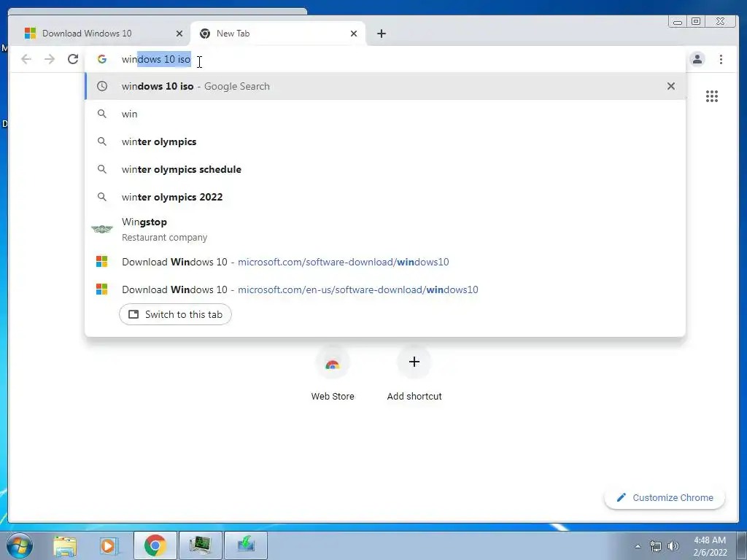Viewport: 747px width, 560px height.
Task: Launch Windows Media Player from taskbar
Action: tap(109, 545)
